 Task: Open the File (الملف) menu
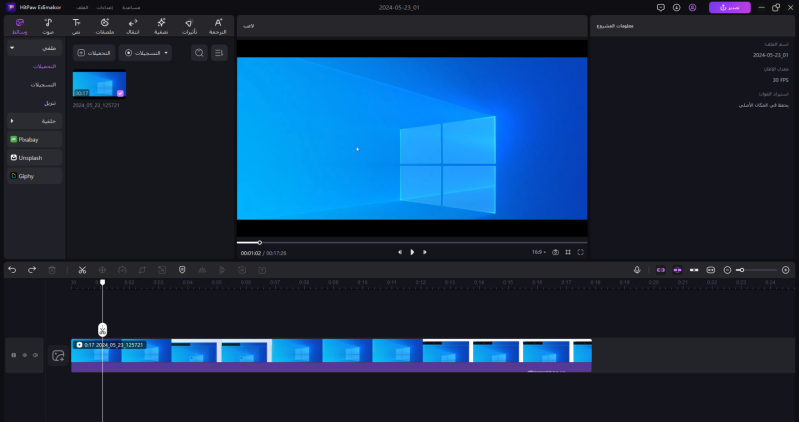[82, 8]
